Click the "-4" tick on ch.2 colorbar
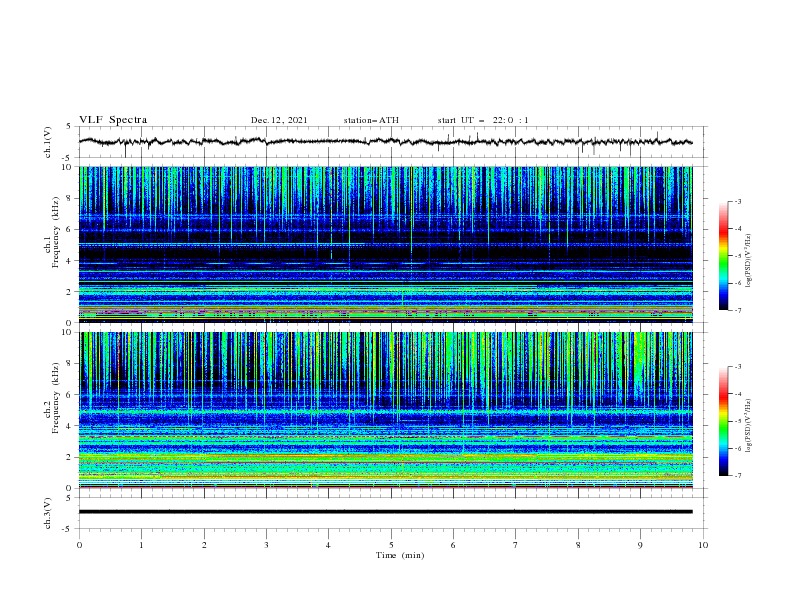The image size is (792, 612). point(737,394)
